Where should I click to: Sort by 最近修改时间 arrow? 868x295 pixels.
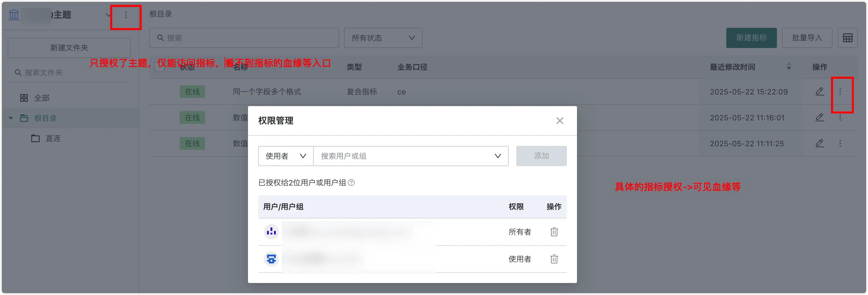coord(789,67)
